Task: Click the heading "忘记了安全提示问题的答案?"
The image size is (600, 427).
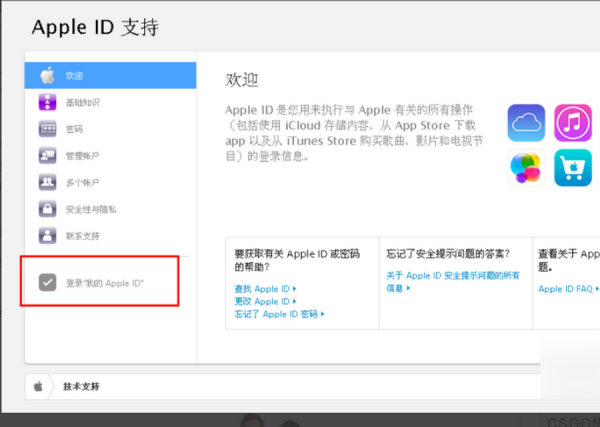Action: [x=448, y=254]
